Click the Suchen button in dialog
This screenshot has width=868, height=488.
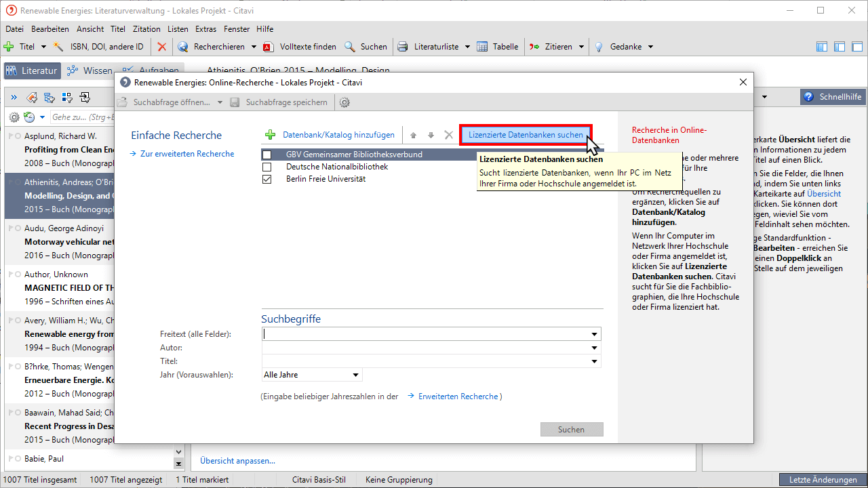[572, 429]
